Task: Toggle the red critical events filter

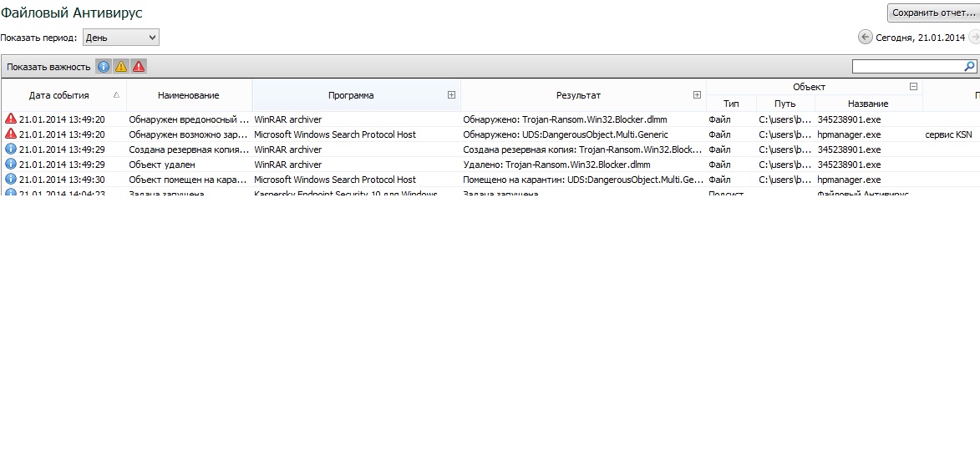Action: [x=139, y=67]
